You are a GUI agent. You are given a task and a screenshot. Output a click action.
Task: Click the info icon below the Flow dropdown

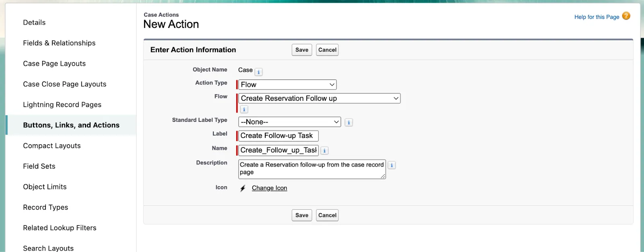(244, 109)
